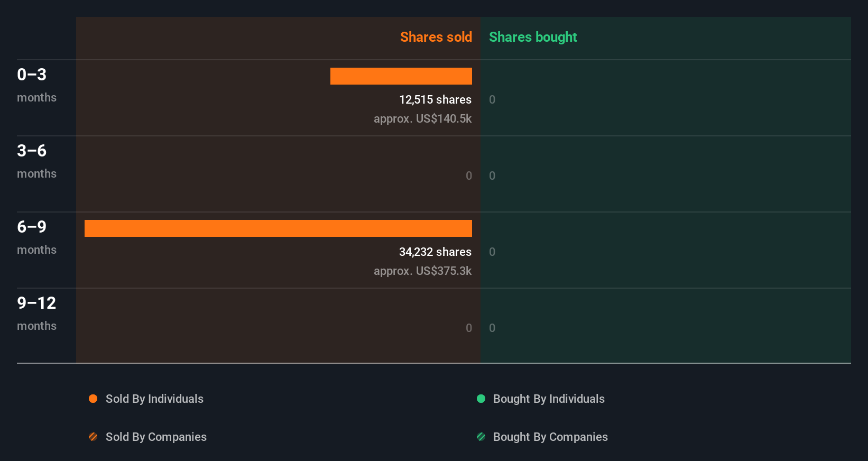Viewport: 868px width, 461px height.
Task: Click the approx. US$140.5k amount
Action: coord(422,119)
